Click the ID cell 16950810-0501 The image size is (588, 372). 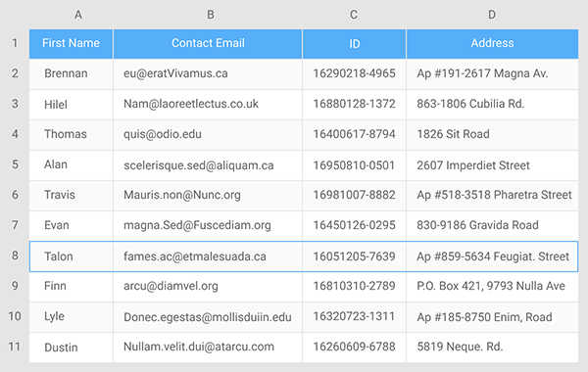pos(354,165)
